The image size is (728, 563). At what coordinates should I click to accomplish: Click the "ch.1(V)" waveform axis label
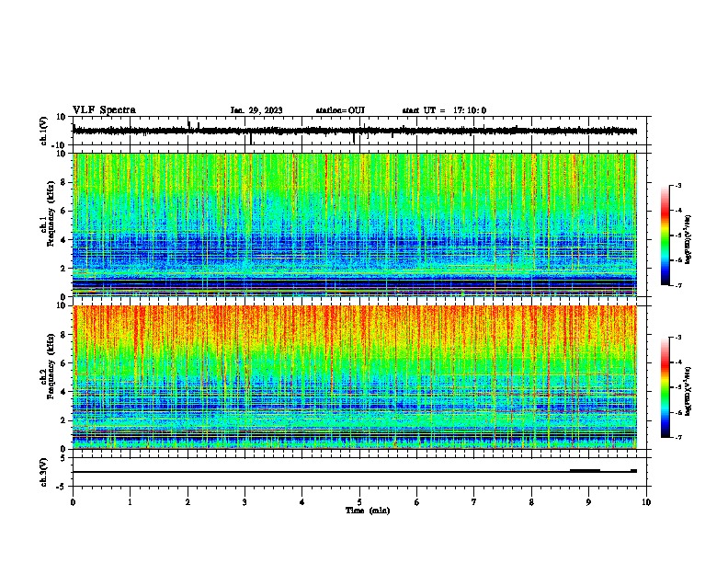[x=44, y=131]
